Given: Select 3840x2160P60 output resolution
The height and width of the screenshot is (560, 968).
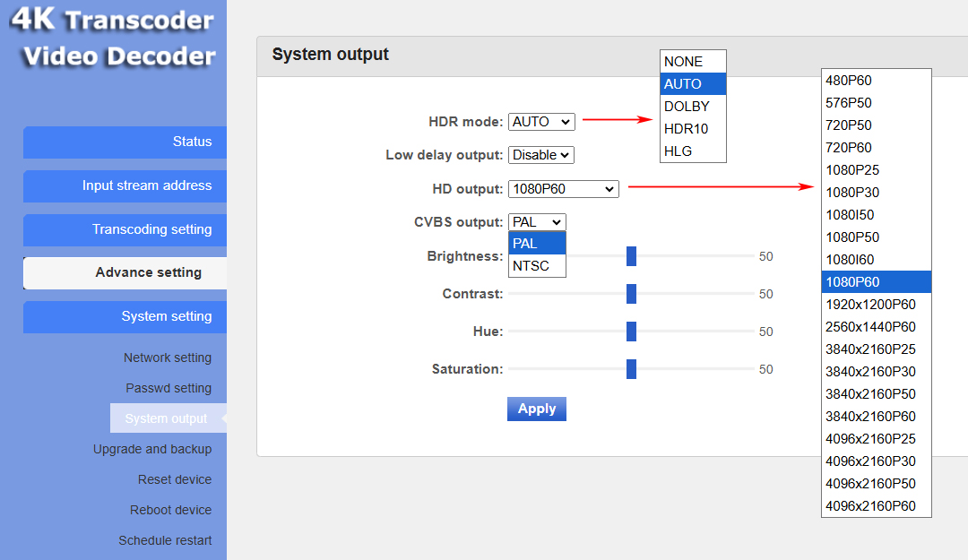Looking at the screenshot, I should coord(876,417).
